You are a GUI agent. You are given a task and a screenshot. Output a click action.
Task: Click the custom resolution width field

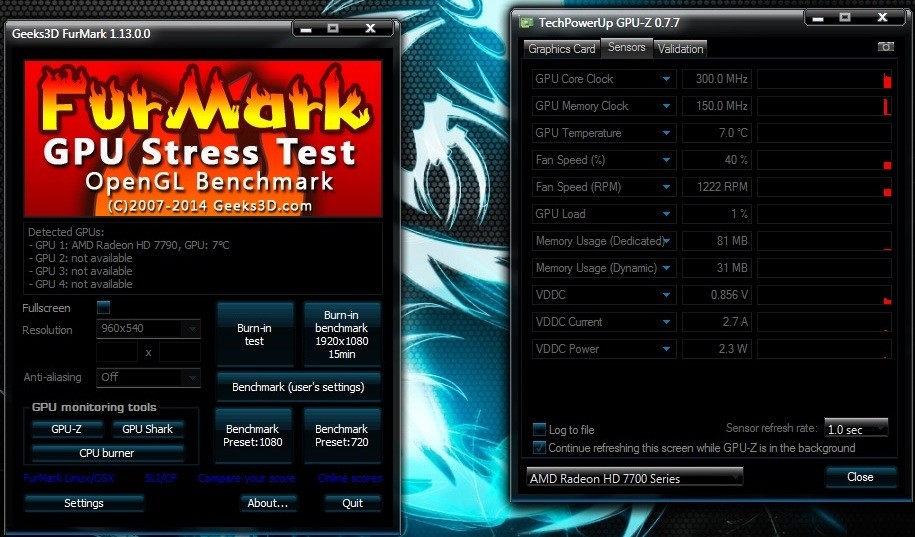[117, 353]
